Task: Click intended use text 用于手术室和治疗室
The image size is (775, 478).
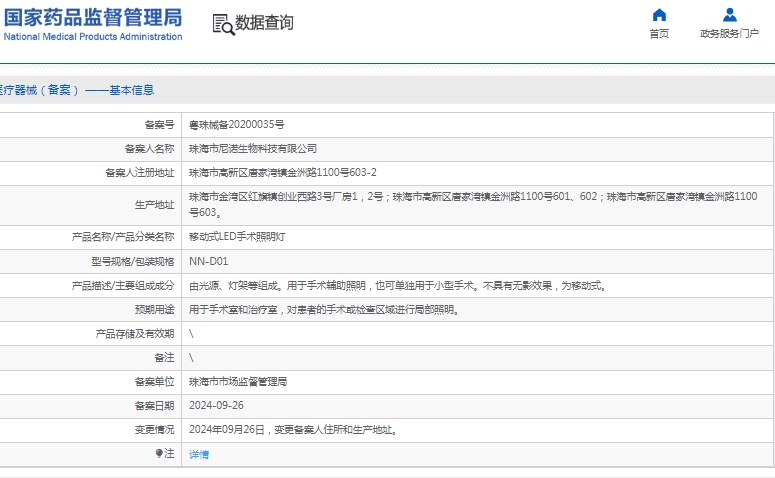Action: coord(324,309)
